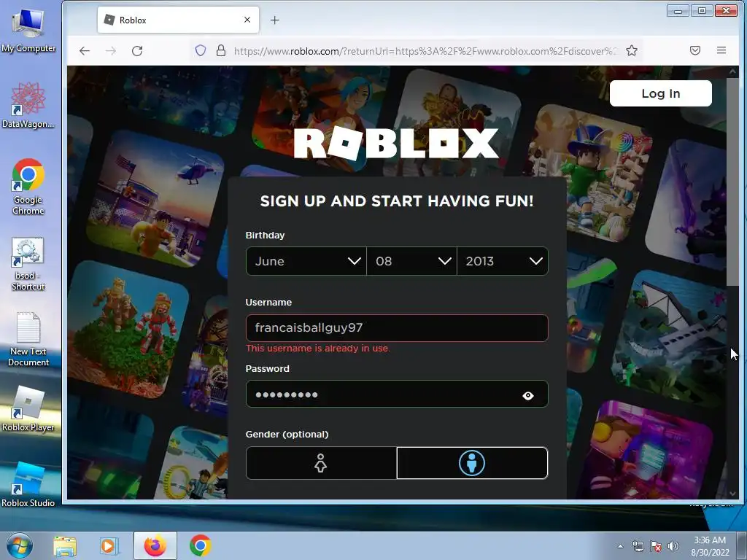Click the Password input field
Screen dimensions: 747x560
point(397,394)
